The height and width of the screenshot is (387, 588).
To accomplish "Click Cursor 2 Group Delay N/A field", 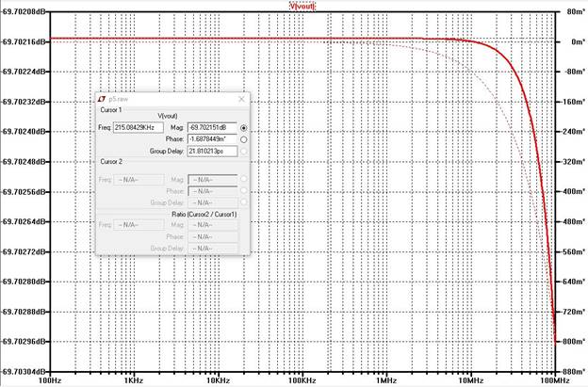I will pyautogui.click(x=213, y=202).
